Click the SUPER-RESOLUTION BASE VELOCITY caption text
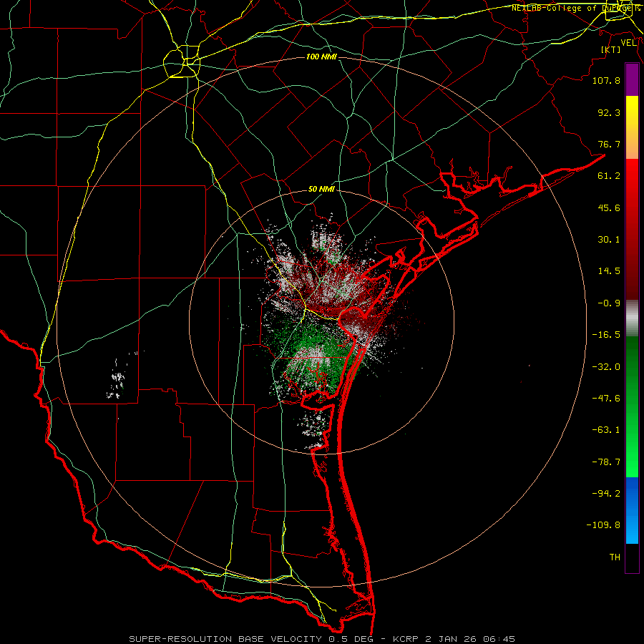The width and height of the screenshot is (644, 644). (226, 639)
